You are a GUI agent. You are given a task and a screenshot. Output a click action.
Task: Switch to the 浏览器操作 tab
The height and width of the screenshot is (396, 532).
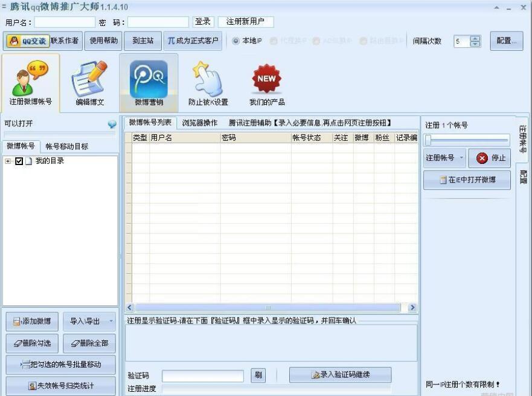coord(199,123)
